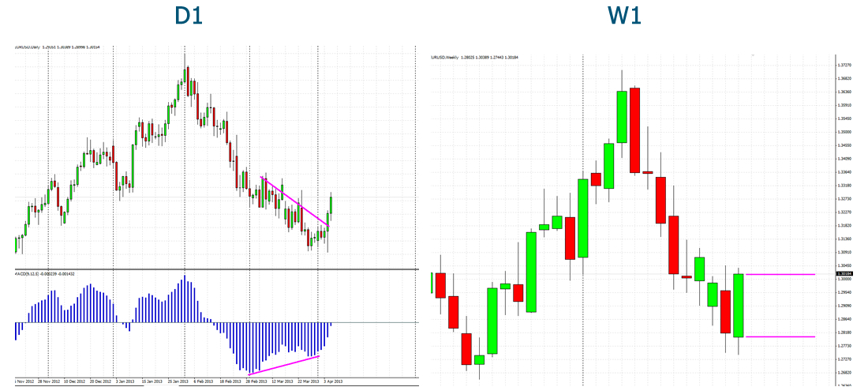Click the 20 Dec 2012 date label
This screenshot has height=387, width=868.
[99, 381]
